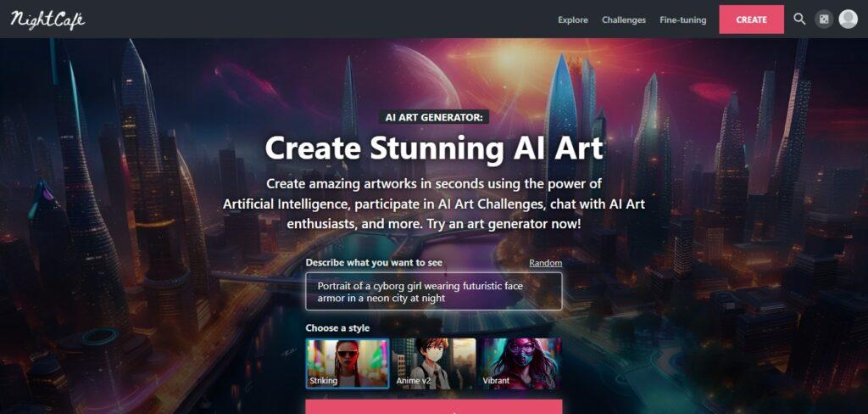Click the dice random-creation icon in the header
868x414 pixels.
[824, 20]
